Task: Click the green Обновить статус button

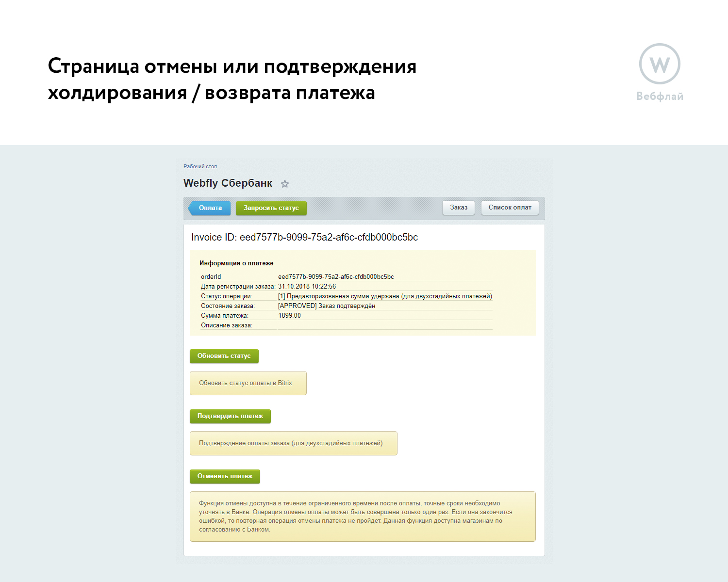Action: pyautogui.click(x=224, y=356)
